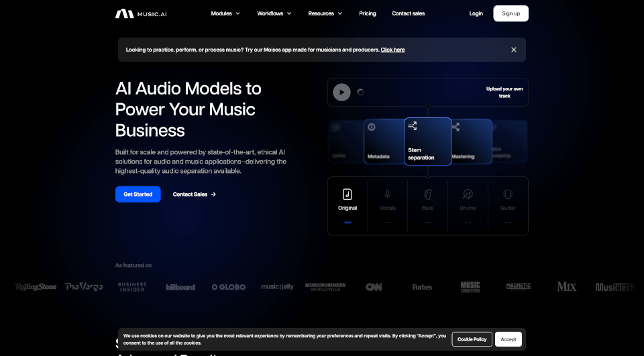Viewport: 644px width, 356px height.
Task: Expand the Resources dropdown chevron
Action: (340, 13)
